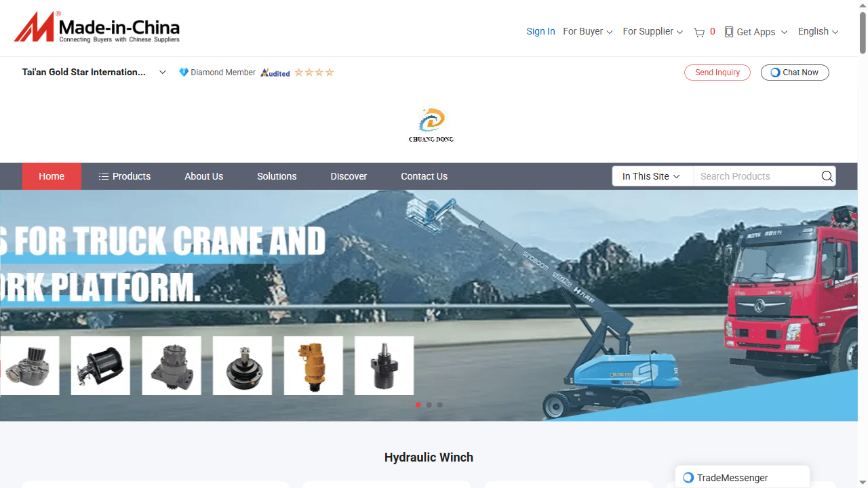This screenshot has height=488, width=868.
Task: Switch to the second banner slide dot
Action: (x=429, y=405)
